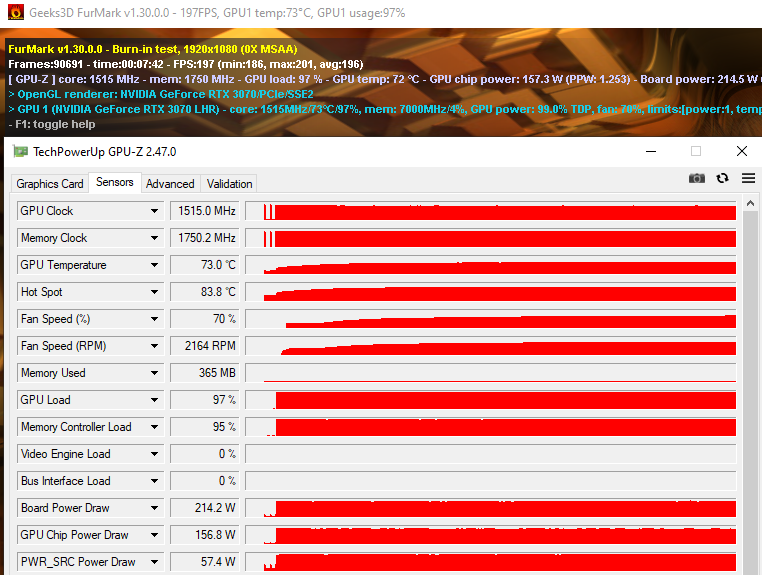This screenshot has height=575, width=762.
Task: Click the Hot Spot history graph
Action: pyautogui.click(x=491, y=292)
